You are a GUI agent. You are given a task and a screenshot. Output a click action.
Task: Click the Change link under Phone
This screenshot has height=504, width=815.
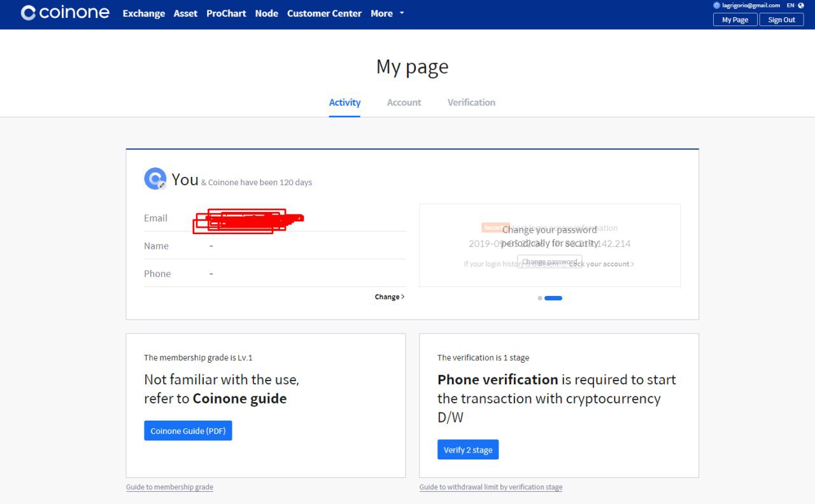pos(390,297)
